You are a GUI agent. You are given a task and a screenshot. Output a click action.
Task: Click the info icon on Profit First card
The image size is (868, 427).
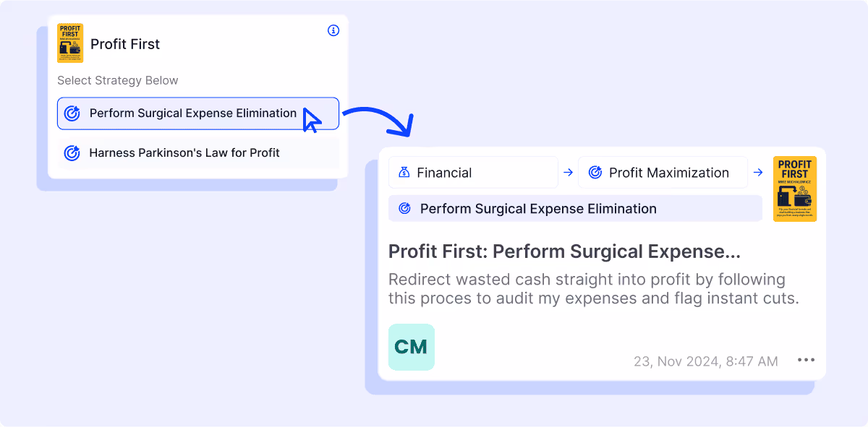click(333, 30)
